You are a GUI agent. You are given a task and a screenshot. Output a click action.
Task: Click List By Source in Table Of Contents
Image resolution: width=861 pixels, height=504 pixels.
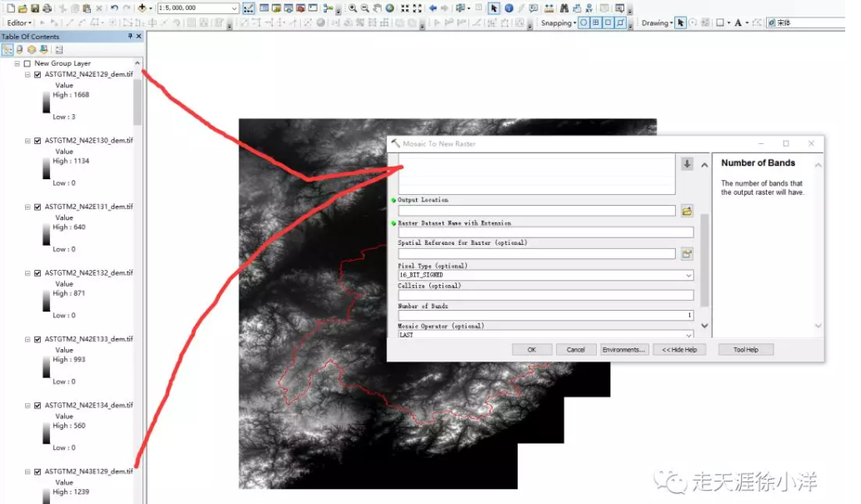point(20,49)
